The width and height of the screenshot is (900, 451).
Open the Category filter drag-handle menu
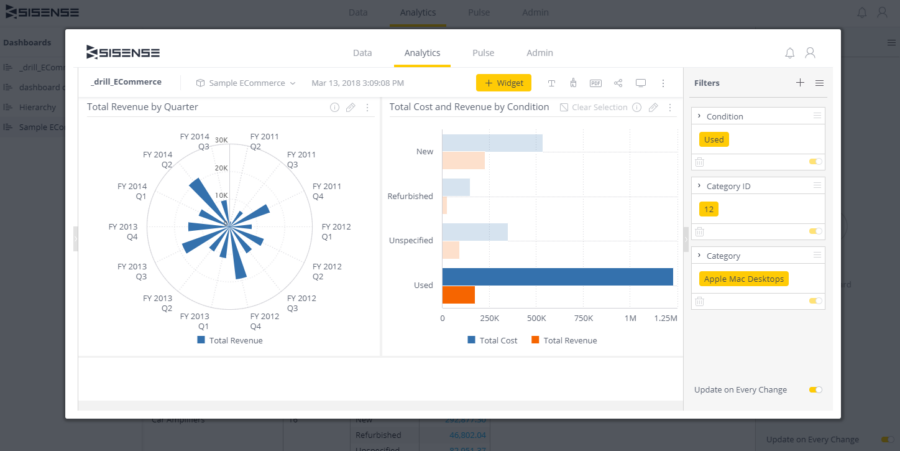817,255
